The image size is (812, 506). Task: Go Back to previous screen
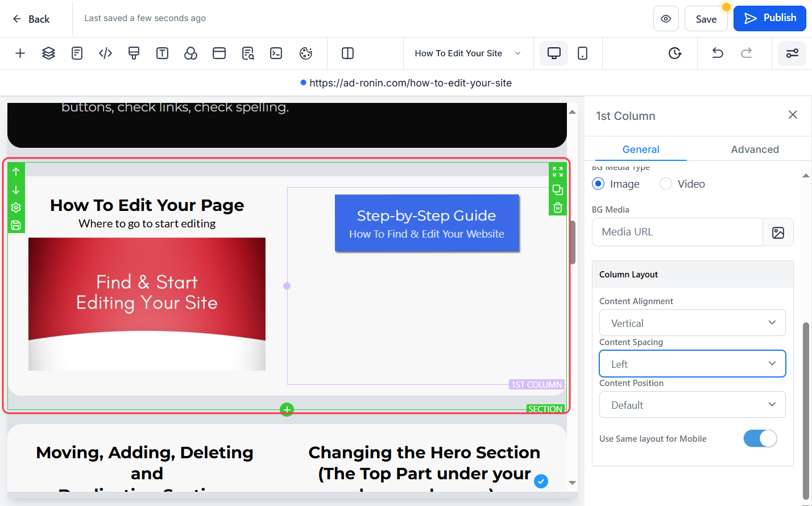click(32, 19)
